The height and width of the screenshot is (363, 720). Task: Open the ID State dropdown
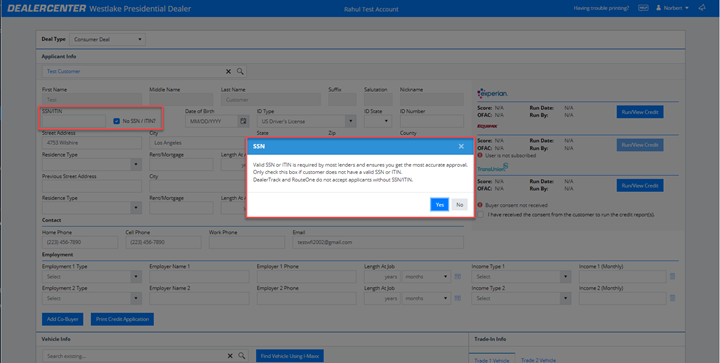pyautogui.click(x=378, y=121)
